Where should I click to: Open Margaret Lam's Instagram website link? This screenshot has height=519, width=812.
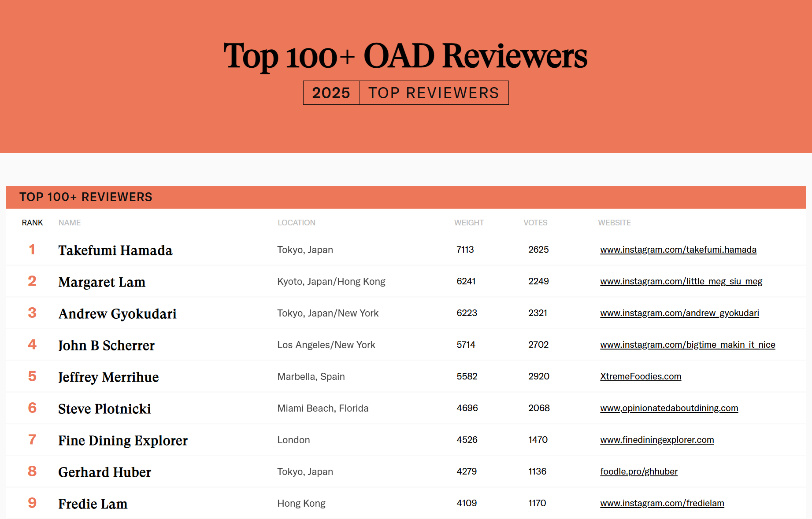[x=681, y=281]
